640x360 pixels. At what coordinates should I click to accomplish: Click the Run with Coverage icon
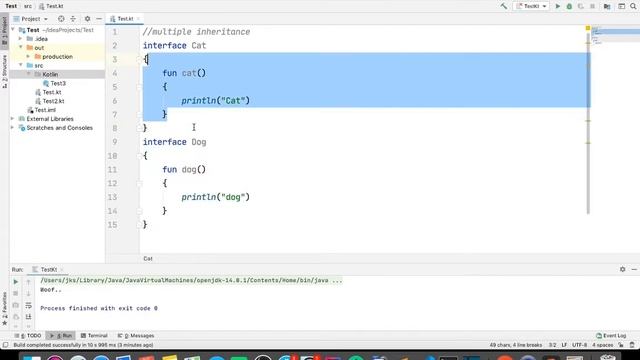click(580, 6)
